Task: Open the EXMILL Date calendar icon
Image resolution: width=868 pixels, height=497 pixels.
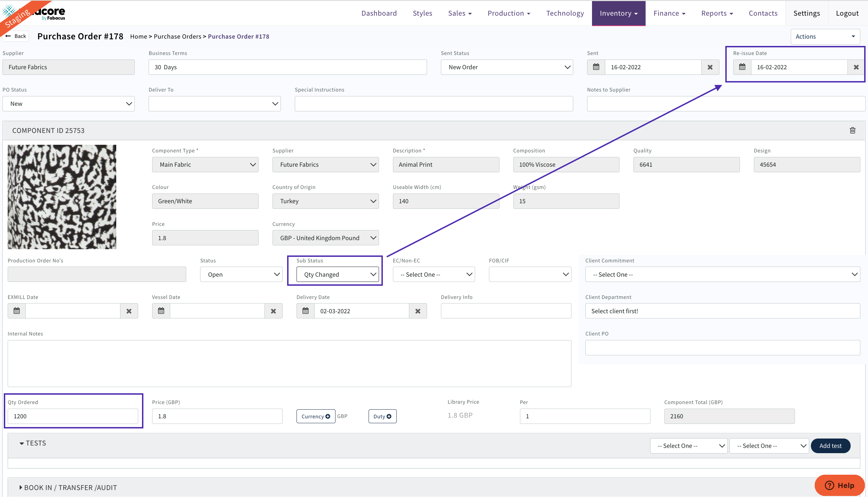Action: click(x=17, y=311)
